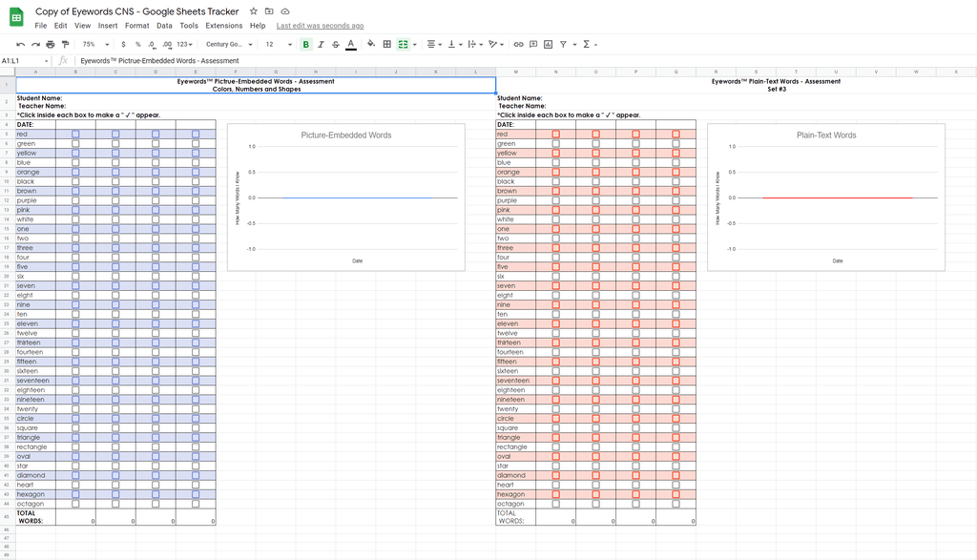This screenshot has width=977, height=560.
Task: Format as percent
Action: point(137,44)
